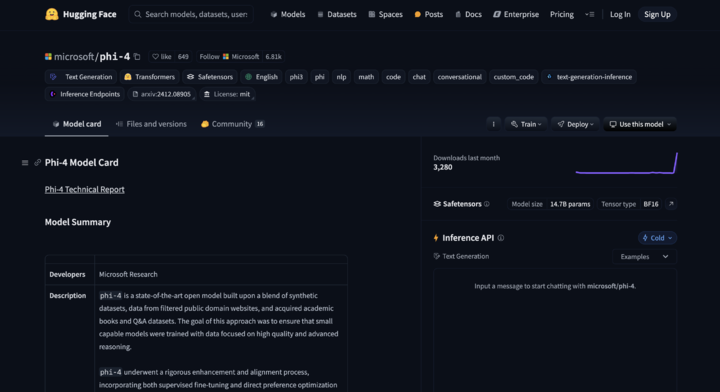Go to Spaces in the top navigation

click(386, 14)
